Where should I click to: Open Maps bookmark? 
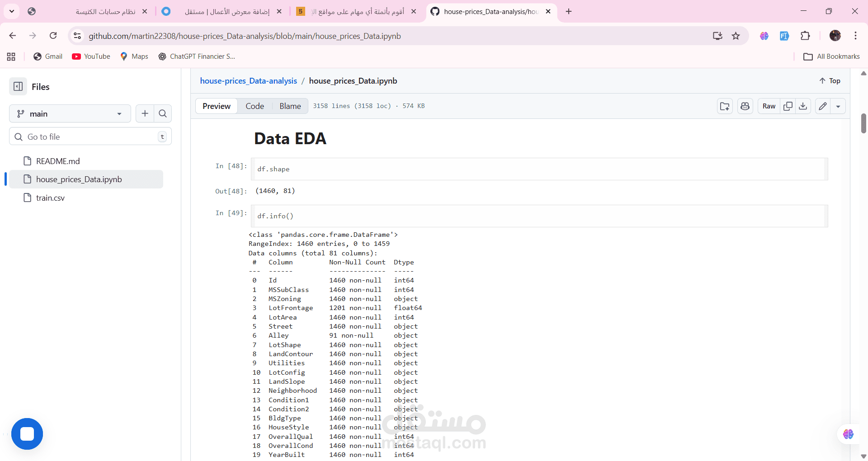[134, 56]
